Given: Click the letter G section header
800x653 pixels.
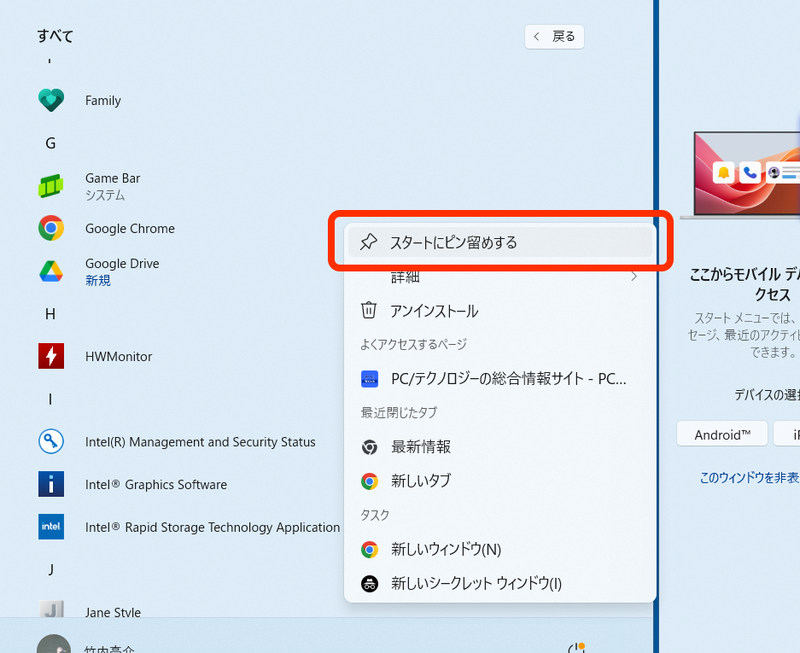Looking at the screenshot, I should pos(50,143).
